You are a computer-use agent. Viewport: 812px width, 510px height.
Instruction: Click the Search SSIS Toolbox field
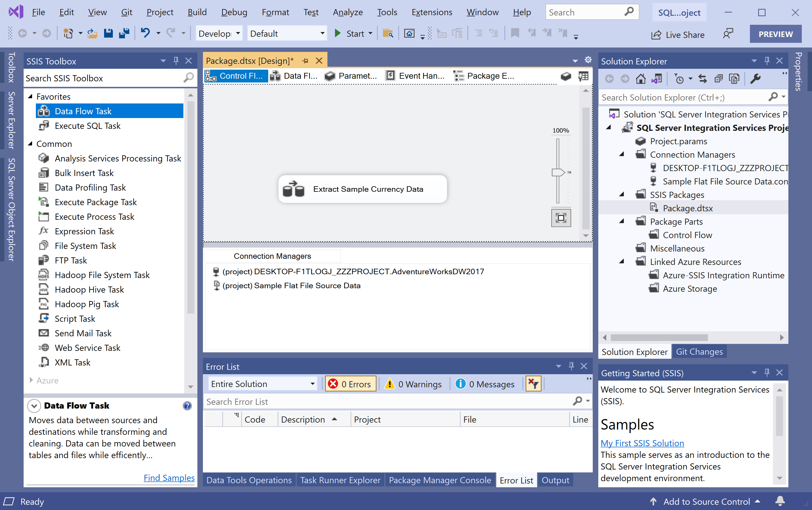pos(104,78)
